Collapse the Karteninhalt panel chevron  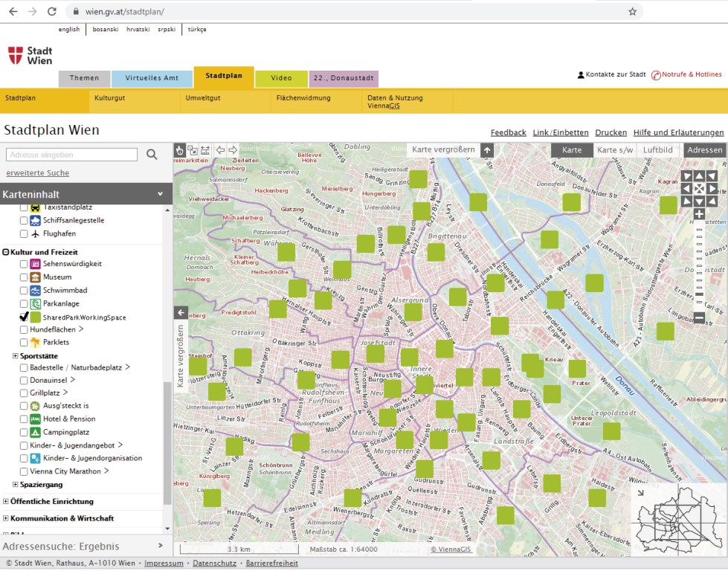[x=160, y=194]
